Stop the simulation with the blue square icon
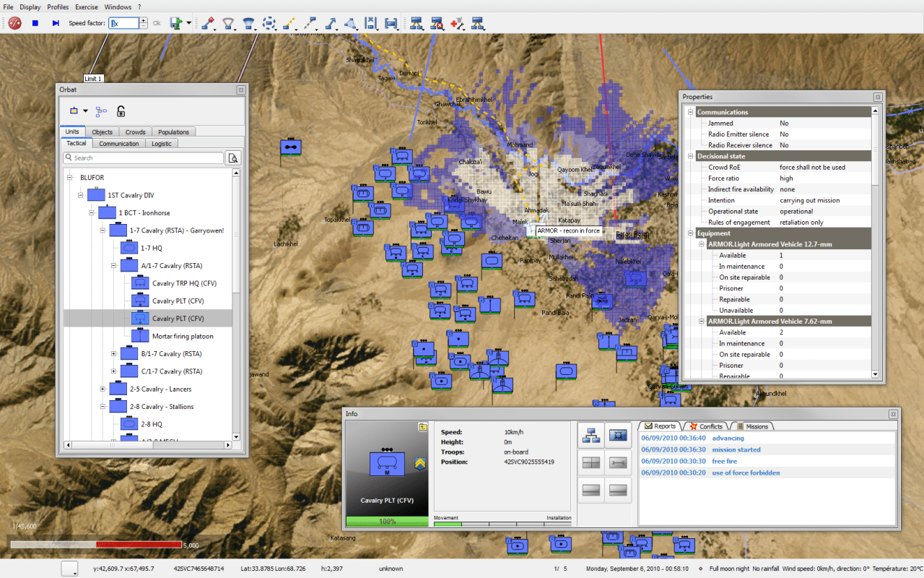 point(34,23)
